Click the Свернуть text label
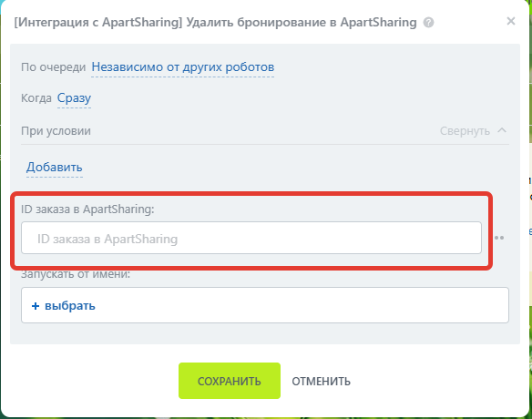 [x=465, y=131]
